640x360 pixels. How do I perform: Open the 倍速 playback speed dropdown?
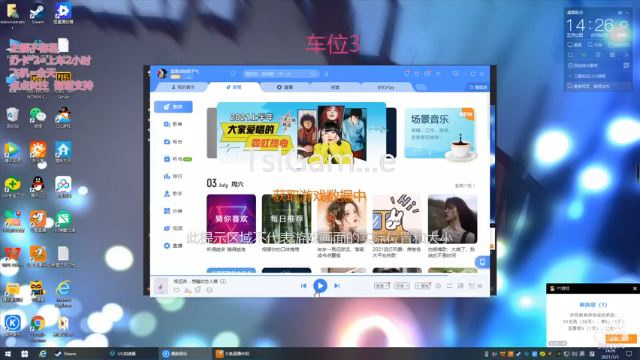(382, 286)
